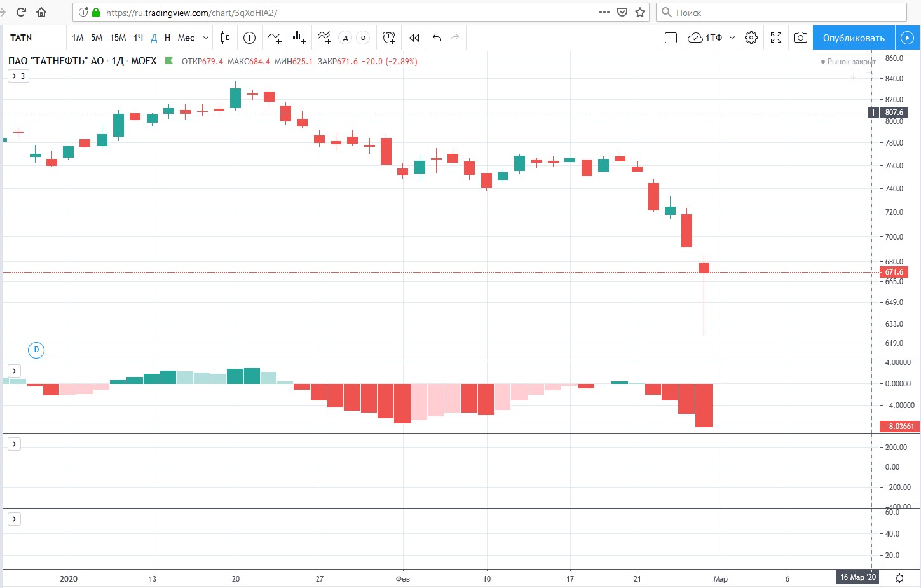Select the 5М timeframe

pos(97,38)
